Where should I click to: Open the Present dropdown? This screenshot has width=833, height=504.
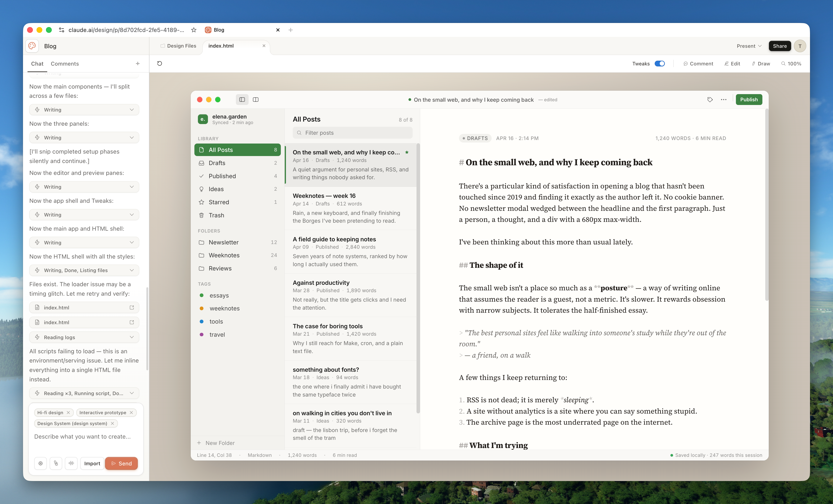click(749, 46)
